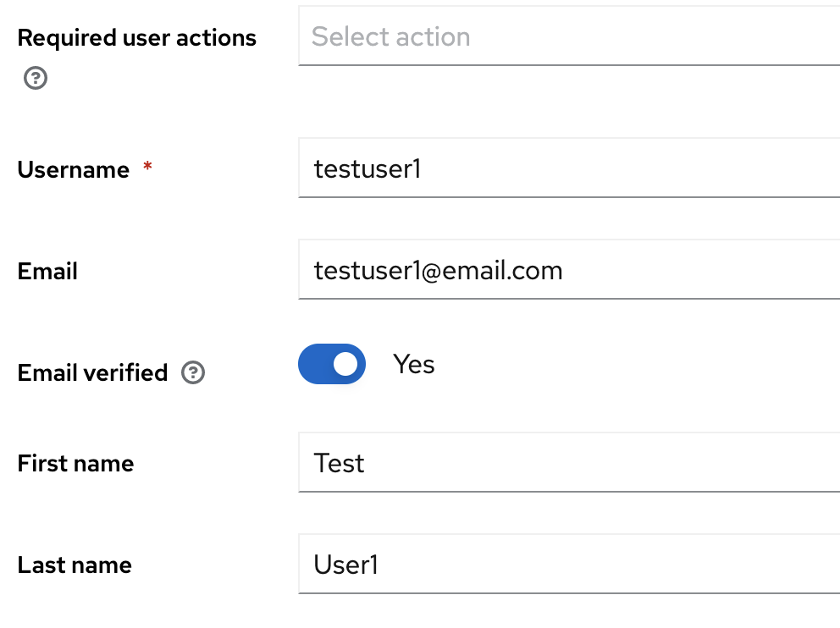Click the Username field label
Screen dimensions: 840x628
coord(74,169)
